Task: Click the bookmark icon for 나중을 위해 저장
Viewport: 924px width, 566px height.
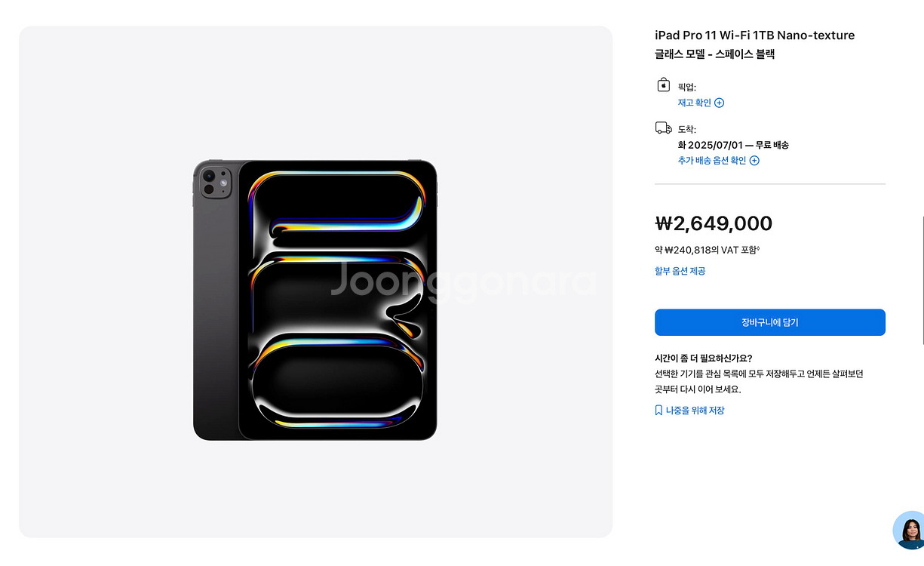Action: [x=658, y=411]
